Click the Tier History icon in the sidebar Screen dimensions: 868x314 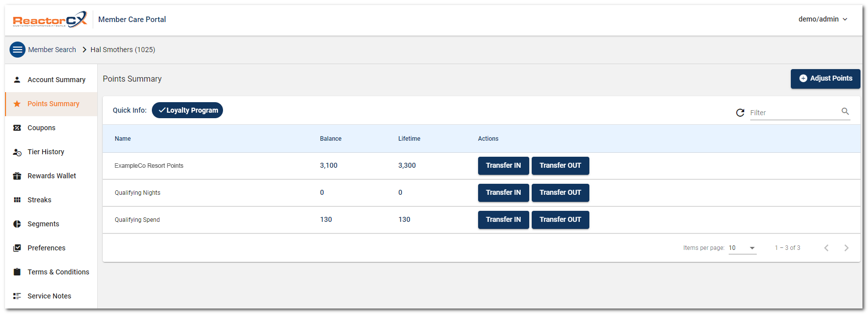click(17, 152)
